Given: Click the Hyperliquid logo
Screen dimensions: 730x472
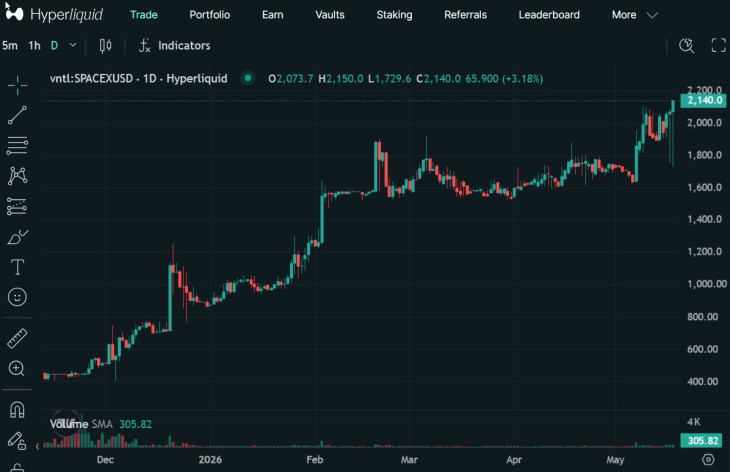Looking at the screenshot, I should (x=54, y=14).
